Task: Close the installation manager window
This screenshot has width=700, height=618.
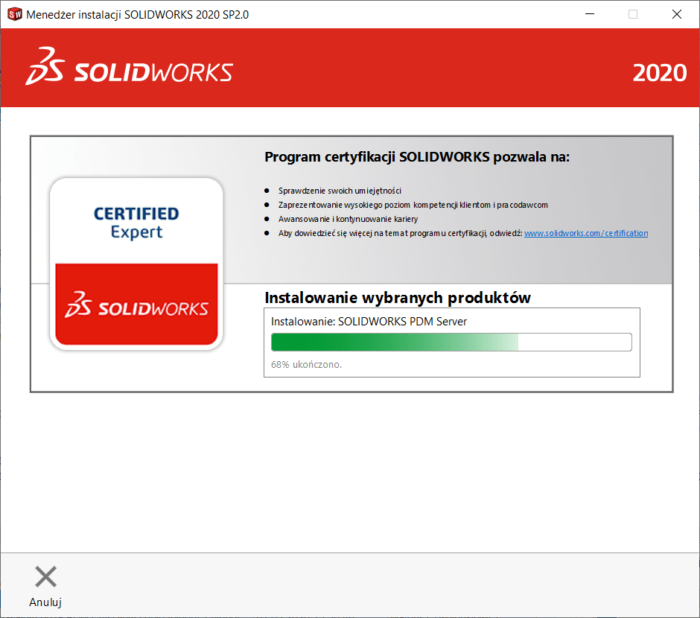Action: (677, 14)
